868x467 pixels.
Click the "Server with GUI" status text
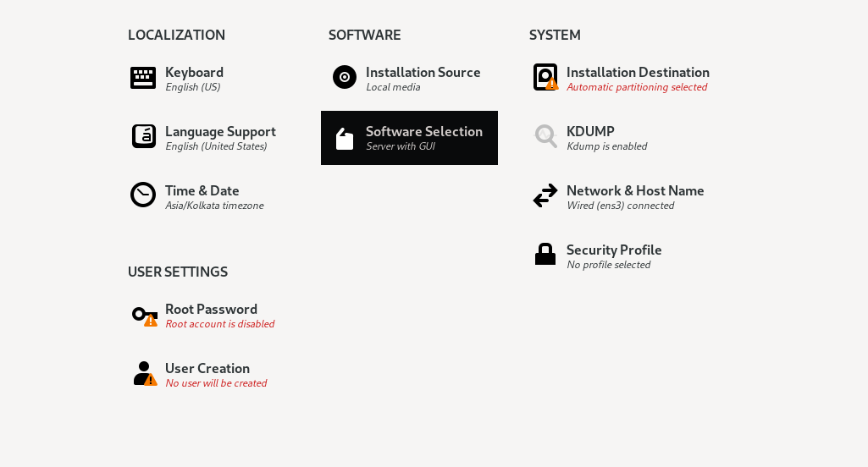coord(400,146)
